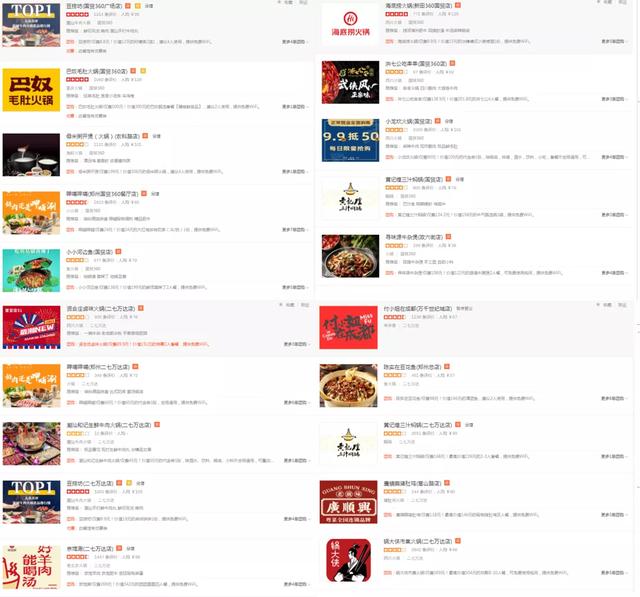Open the 9.9抵50 blue promo thumbnail
The width and height of the screenshot is (640, 597).
[351, 140]
